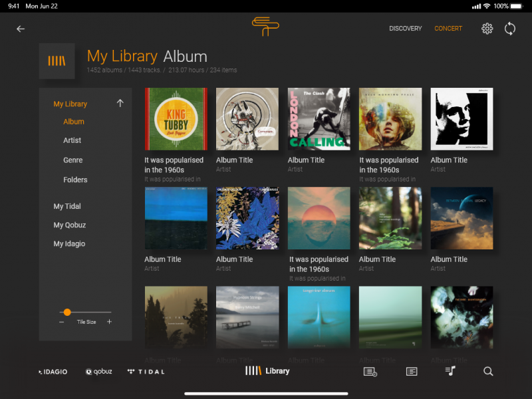Browse the library by Genre
The height and width of the screenshot is (399, 532).
tap(74, 160)
